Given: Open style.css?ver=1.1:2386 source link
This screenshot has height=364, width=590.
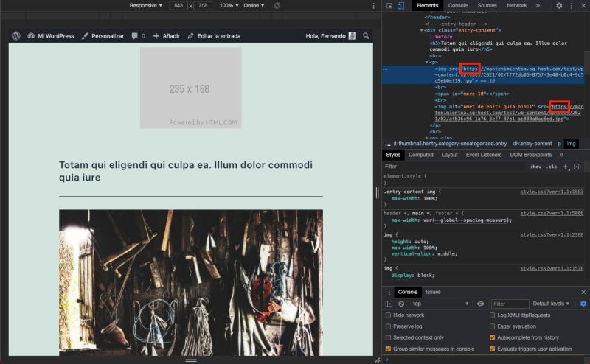Looking at the screenshot, I should pos(552,235).
